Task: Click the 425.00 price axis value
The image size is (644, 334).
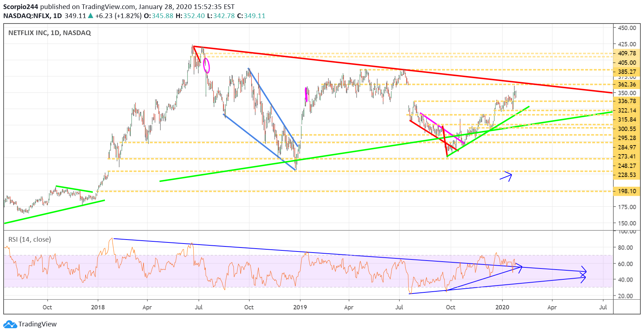Action: (x=627, y=44)
